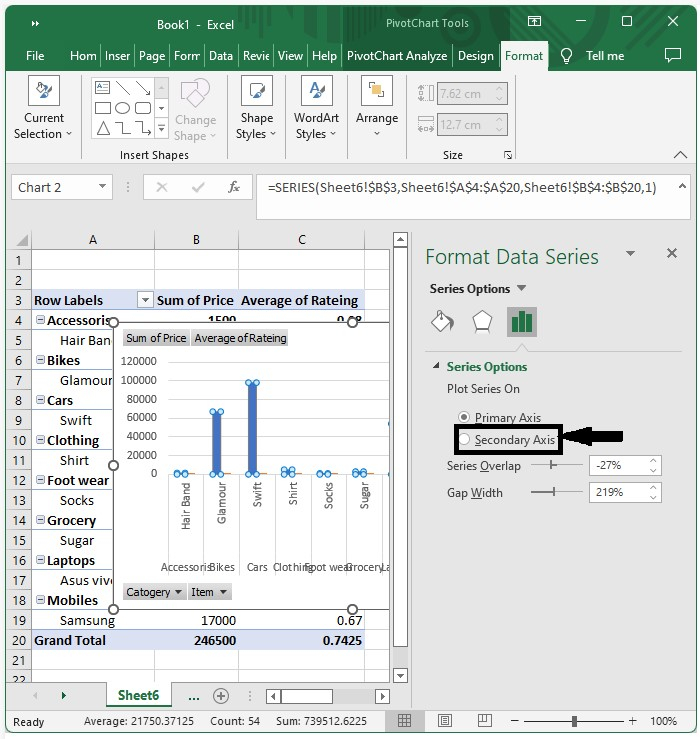Select the Sheet6 tab
Viewport: 700px width, 739px height.
tap(138, 695)
